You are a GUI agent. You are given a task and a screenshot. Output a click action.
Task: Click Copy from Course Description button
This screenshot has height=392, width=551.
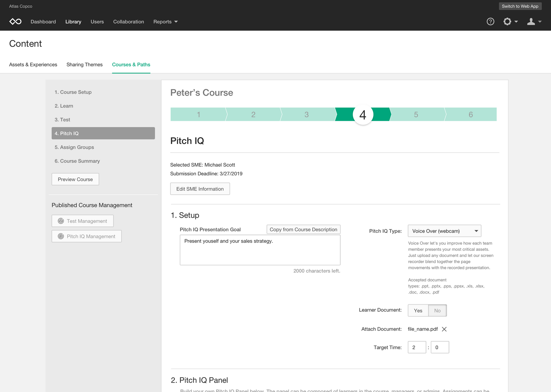click(303, 230)
